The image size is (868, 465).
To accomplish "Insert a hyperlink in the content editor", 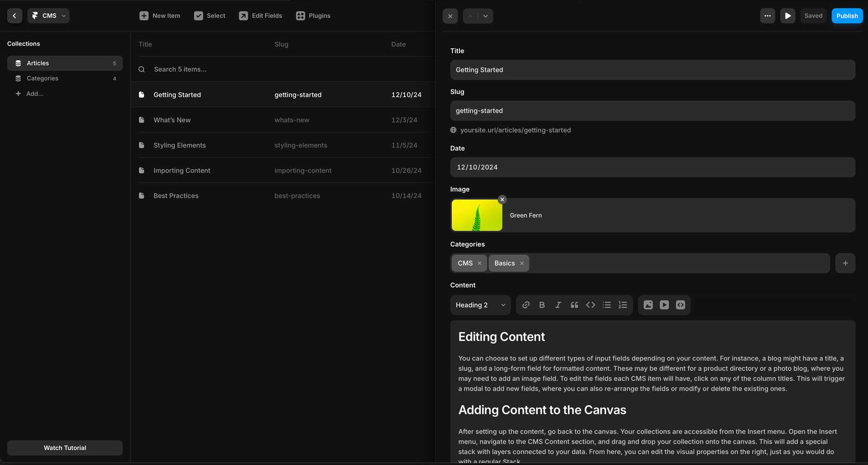I will tap(526, 305).
